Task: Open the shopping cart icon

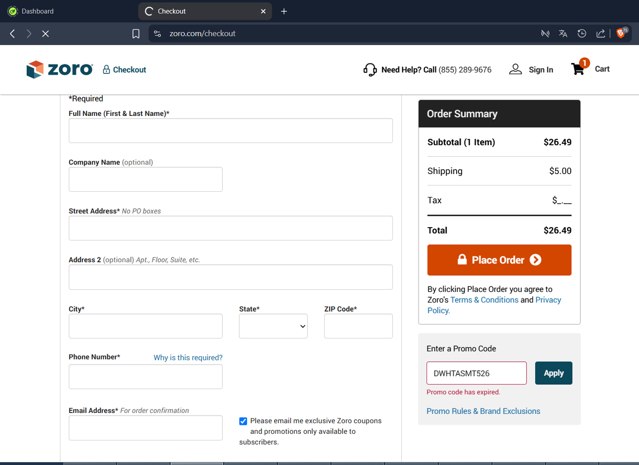Action: click(578, 69)
